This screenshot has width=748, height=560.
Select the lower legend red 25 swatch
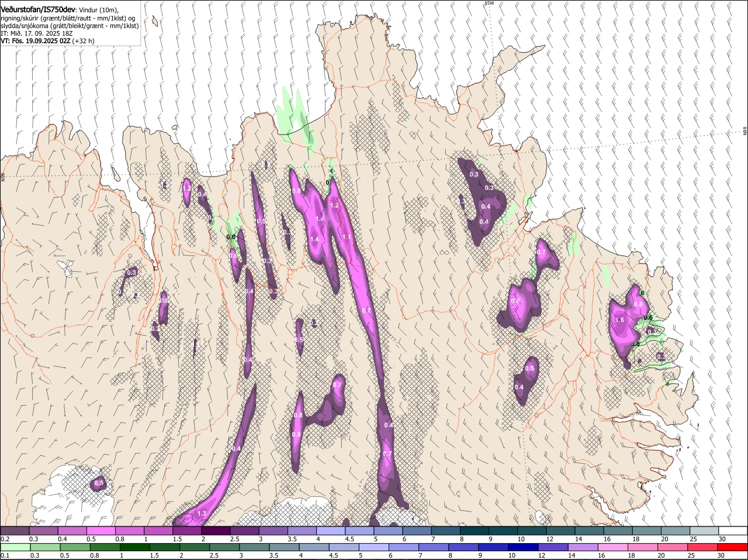click(703, 547)
